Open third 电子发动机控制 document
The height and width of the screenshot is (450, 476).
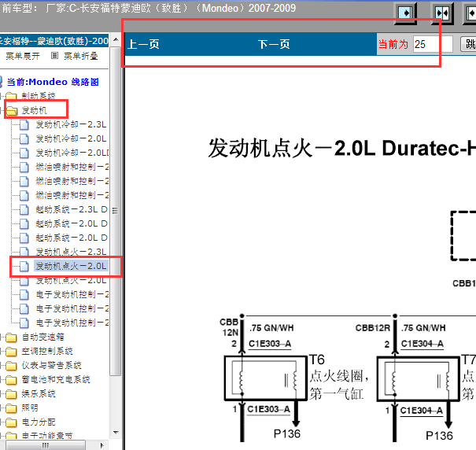(x=72, y=323)
